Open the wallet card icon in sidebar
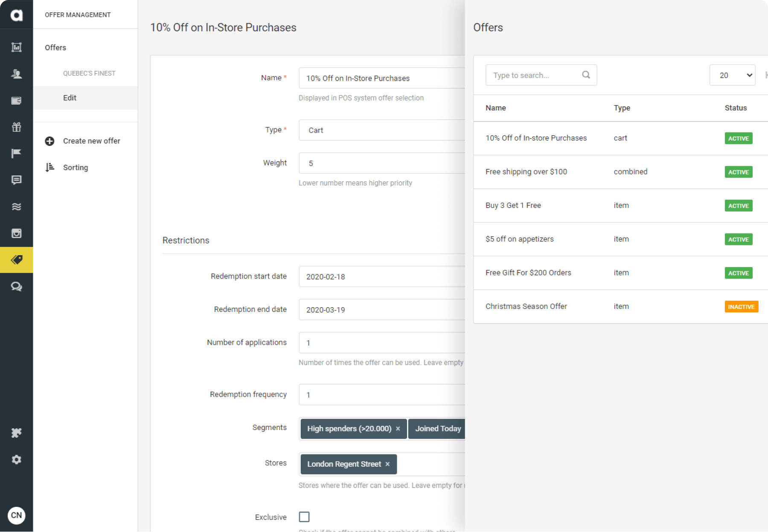This screenshot has width=768, height=532. pyautogui.click(x=16, y=101)
